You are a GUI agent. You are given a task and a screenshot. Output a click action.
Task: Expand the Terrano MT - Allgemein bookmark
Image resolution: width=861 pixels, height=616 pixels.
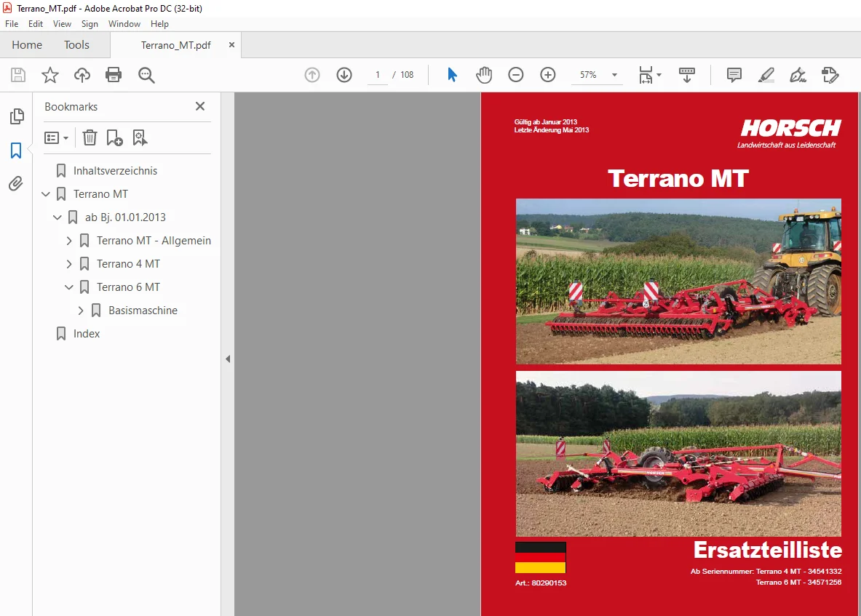tap(69, 241)
